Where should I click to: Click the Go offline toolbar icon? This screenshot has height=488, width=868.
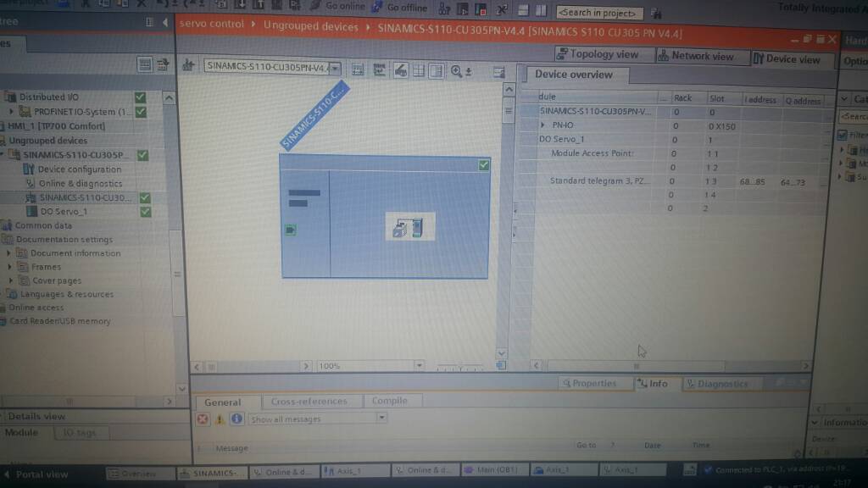tap(377, 7)
